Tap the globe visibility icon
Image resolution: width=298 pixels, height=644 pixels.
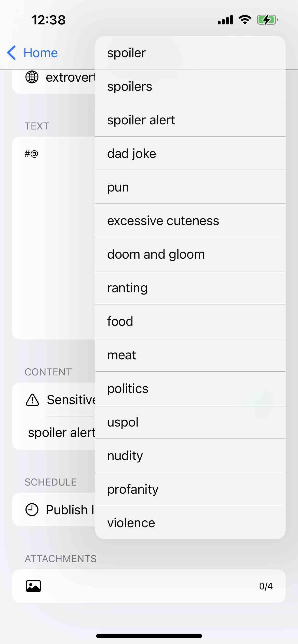[x=32, y=77]
